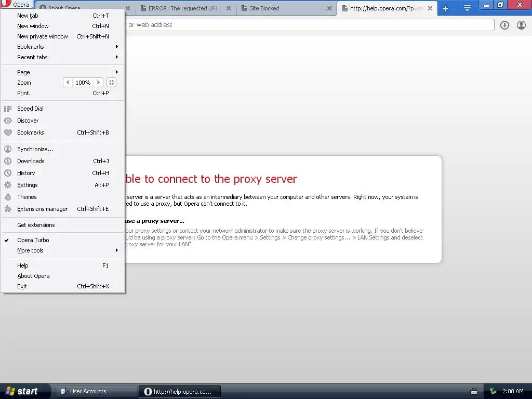Viewport: 532px width, 399px height.
Task: Open Speed Dial grid icon
Action: pos(8,109)
